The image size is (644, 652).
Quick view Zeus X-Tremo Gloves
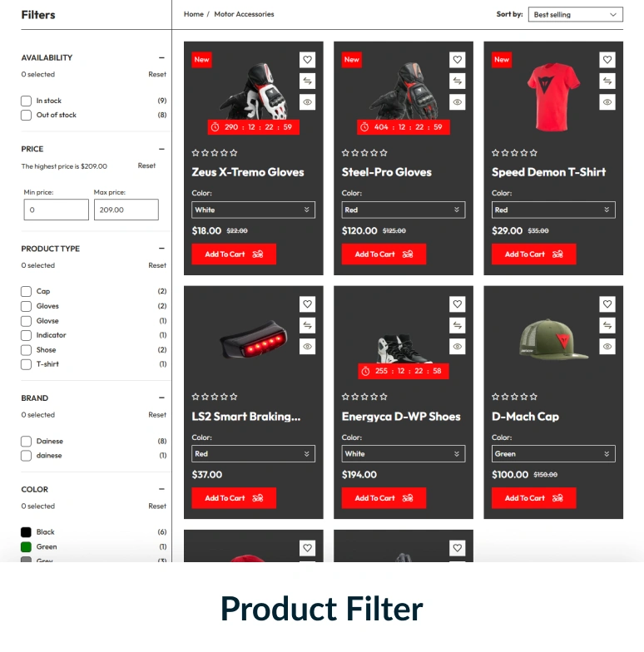coord(307,102)
